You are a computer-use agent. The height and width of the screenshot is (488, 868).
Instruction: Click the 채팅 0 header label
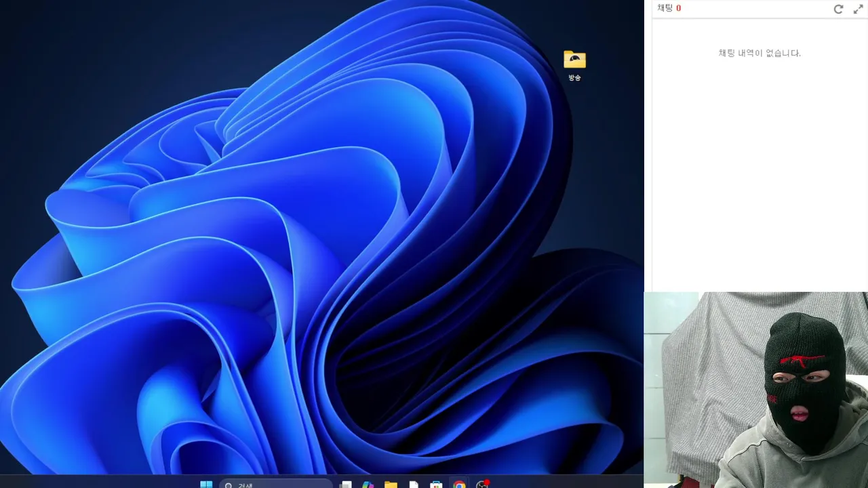pyautogui.click(x=669, y=8)
